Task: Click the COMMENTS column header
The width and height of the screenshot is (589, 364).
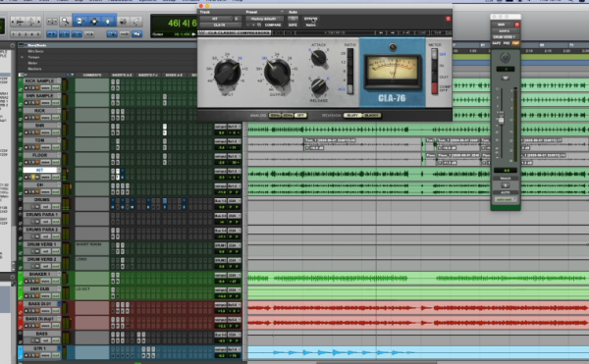Action: (x=92, y=75)
